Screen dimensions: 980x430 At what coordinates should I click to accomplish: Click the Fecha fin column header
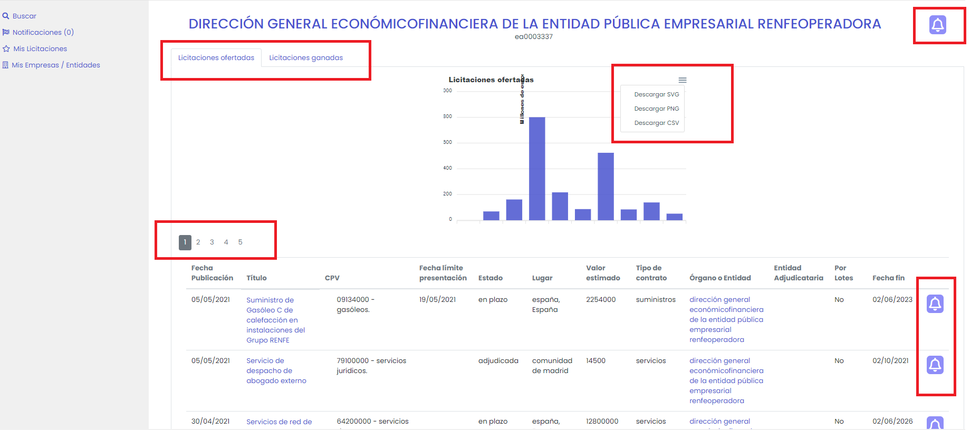pos(888,278)
